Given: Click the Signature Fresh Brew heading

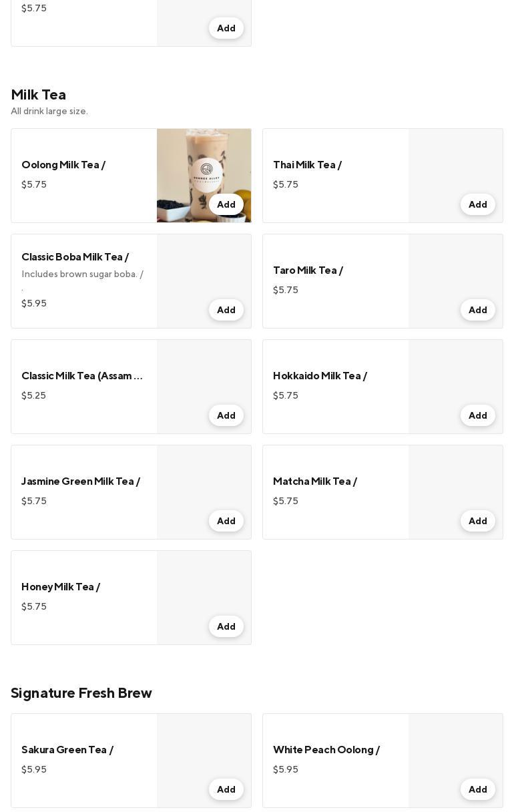Looking at the screenshot, I should pyautogui.click(x=81, y=693).
